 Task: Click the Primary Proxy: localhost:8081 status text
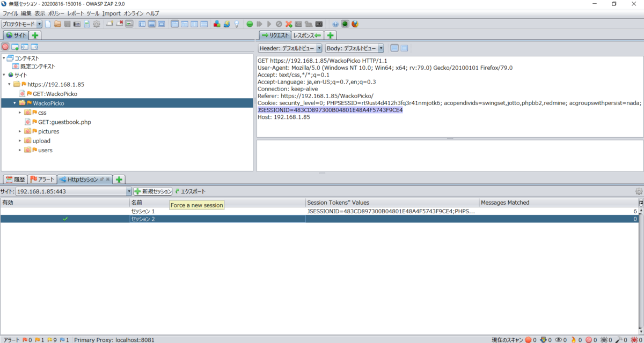114,339
